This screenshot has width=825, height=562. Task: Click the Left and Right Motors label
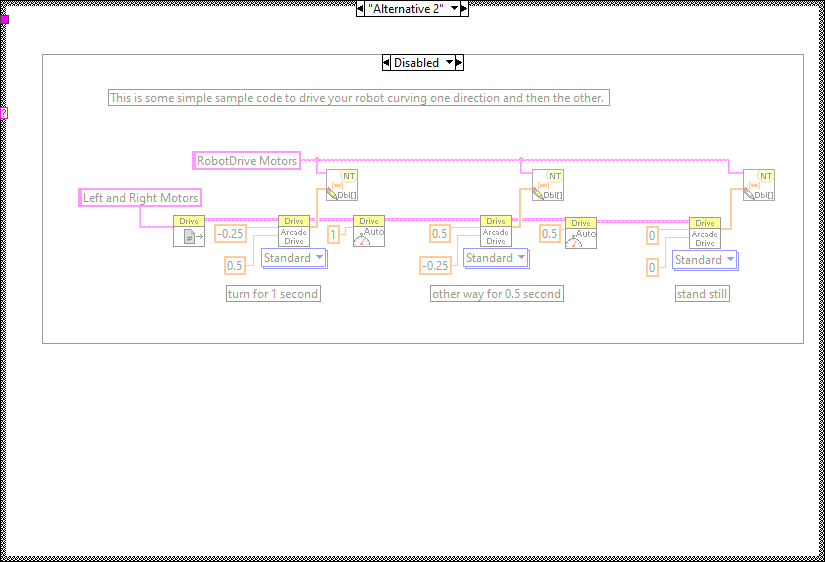pos(140,198)
